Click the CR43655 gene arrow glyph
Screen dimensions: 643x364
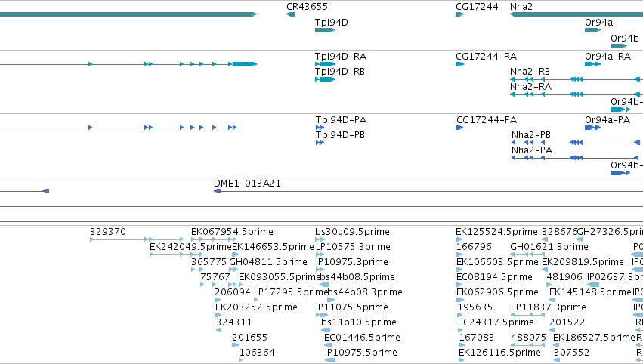tap(290, 14)
